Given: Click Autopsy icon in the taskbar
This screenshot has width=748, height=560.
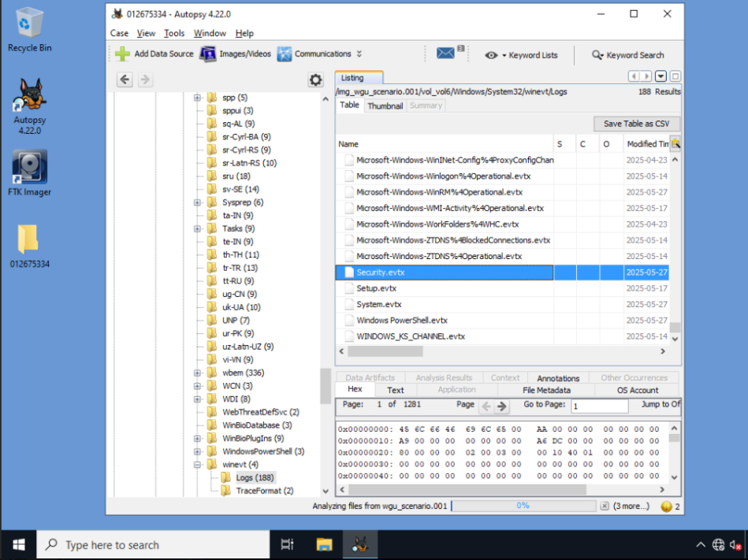Looking at the screenshot, I should click(x=360, y=545).
